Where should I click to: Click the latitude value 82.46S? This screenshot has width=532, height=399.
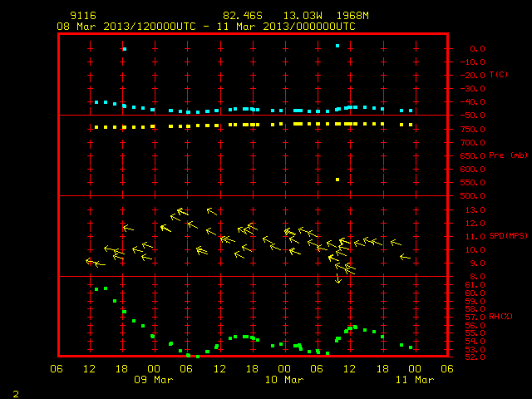pyautogui.click(x=243, y=16)
